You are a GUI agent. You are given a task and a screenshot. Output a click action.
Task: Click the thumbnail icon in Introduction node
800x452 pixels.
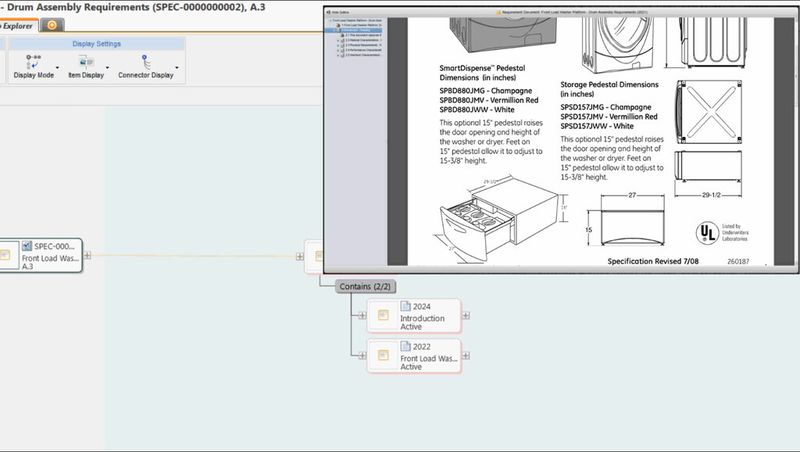[383, 316]
